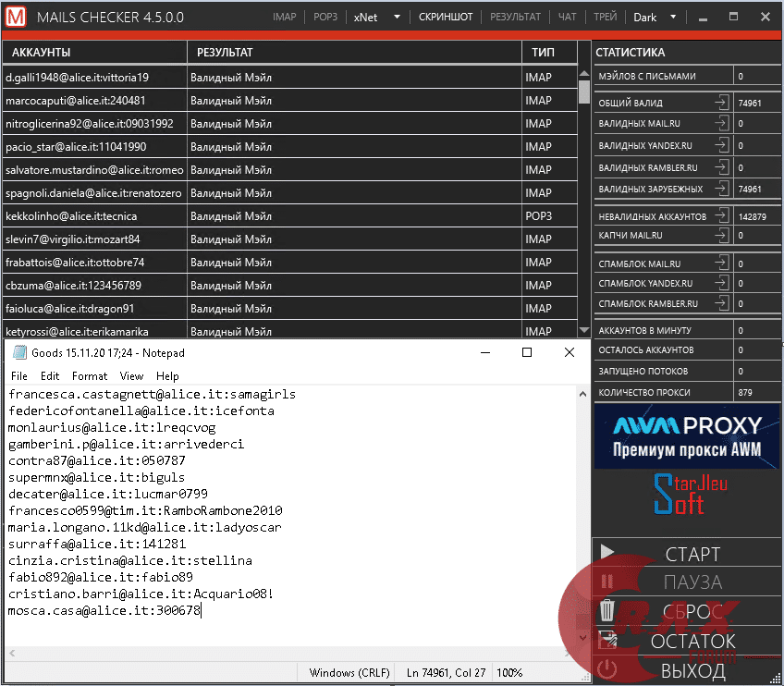Export СПАМБЛОК MAIL.RU arrow icon

721,263
